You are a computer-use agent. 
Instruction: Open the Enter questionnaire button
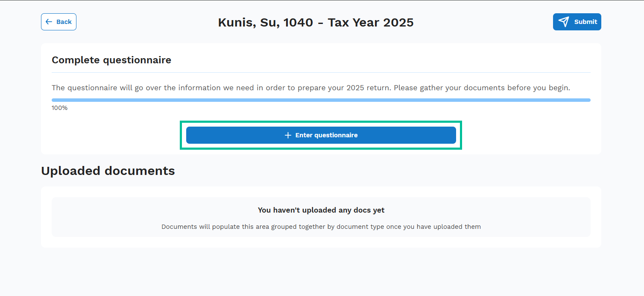point(321,135)
